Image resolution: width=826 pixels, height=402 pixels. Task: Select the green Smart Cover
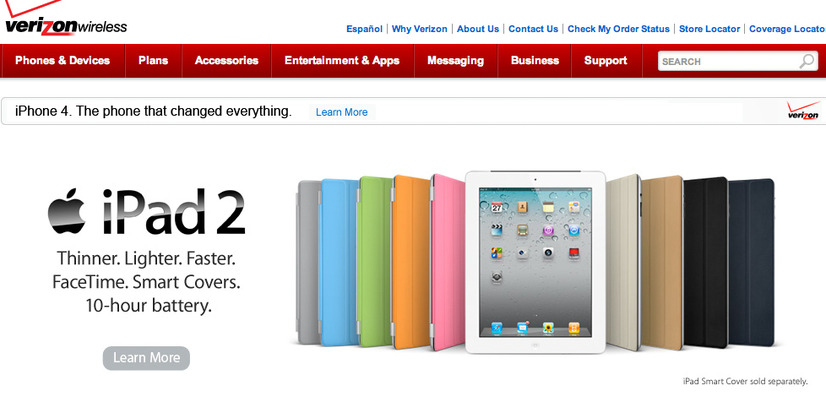click(375, 262)
